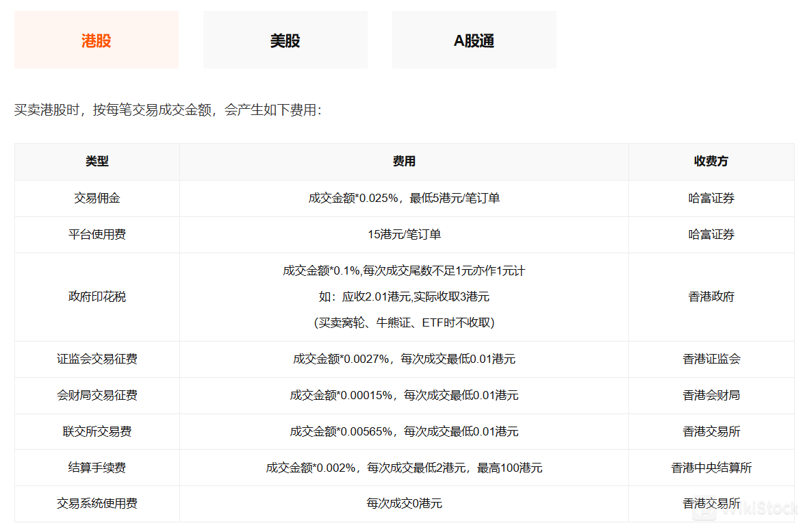Click the 哈富证券 cell in the 交易佣金 row

711,198
